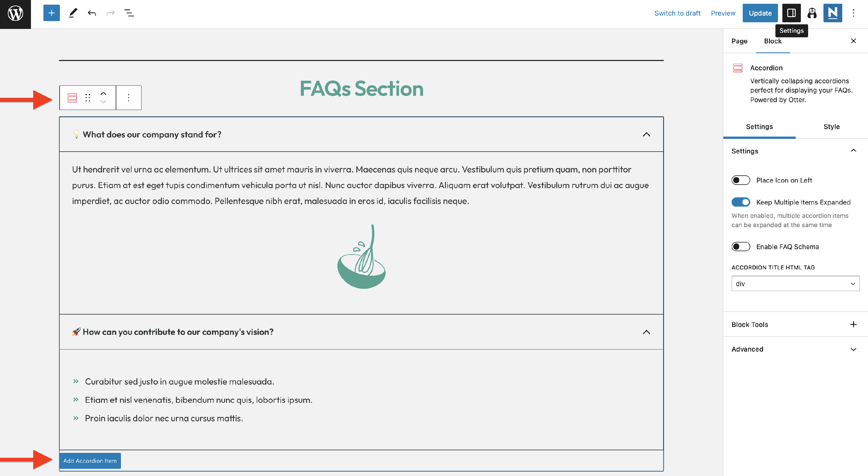
Task: Click the Update button
Action: [760, 13]
